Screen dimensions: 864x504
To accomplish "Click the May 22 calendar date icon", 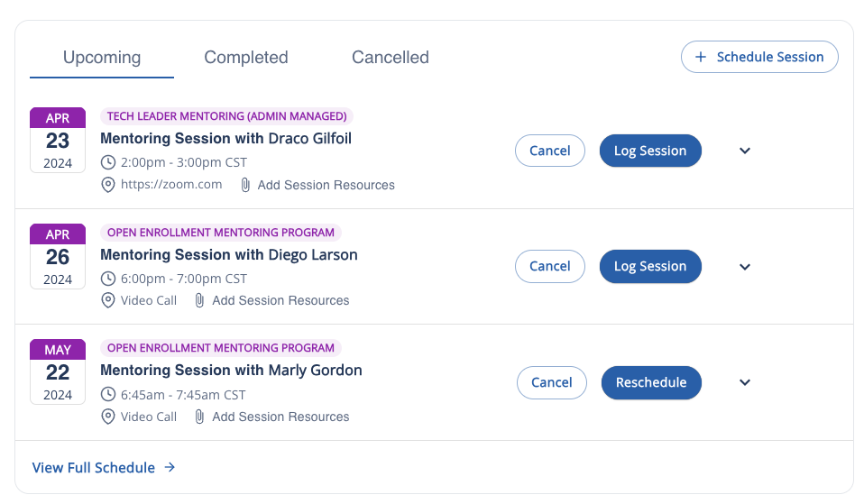I will 58,371.
